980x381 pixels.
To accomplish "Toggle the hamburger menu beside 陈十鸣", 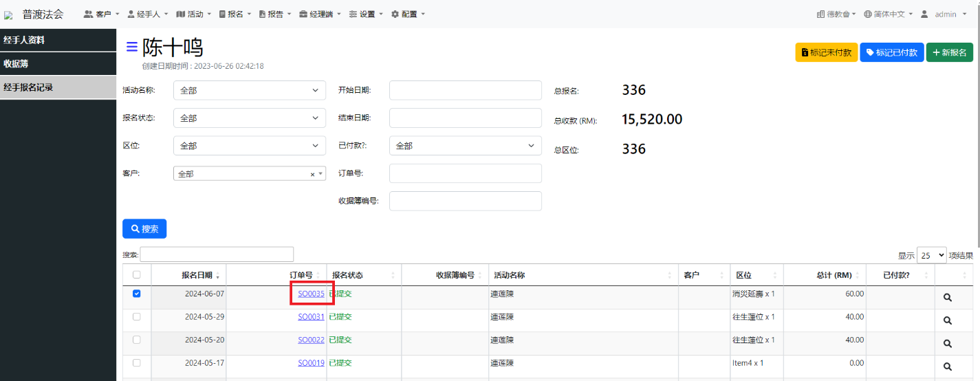I will 131,47.
